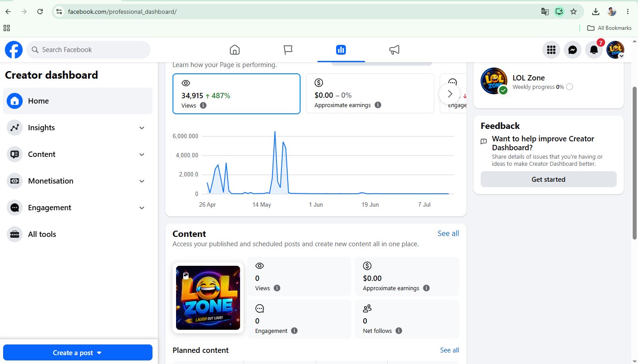
Task: Click See all link for Planned content
Action: pyautogui.click(x=449, y=350)
